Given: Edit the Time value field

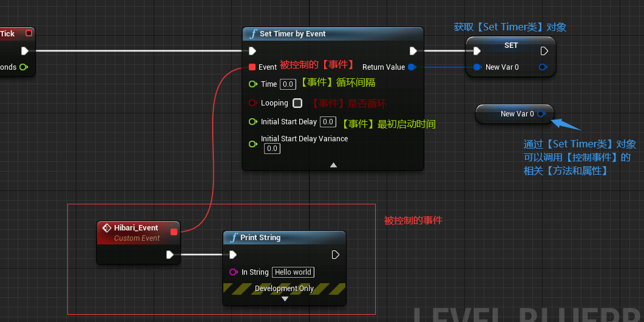Looking at the screenshot, I should point(288,84).
